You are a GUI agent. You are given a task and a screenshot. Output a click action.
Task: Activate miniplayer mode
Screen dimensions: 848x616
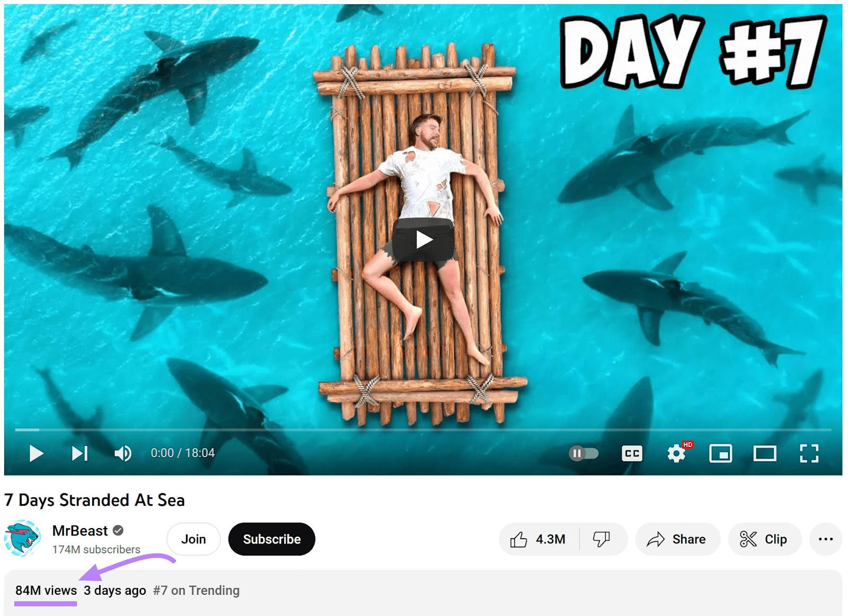(720, 453)
